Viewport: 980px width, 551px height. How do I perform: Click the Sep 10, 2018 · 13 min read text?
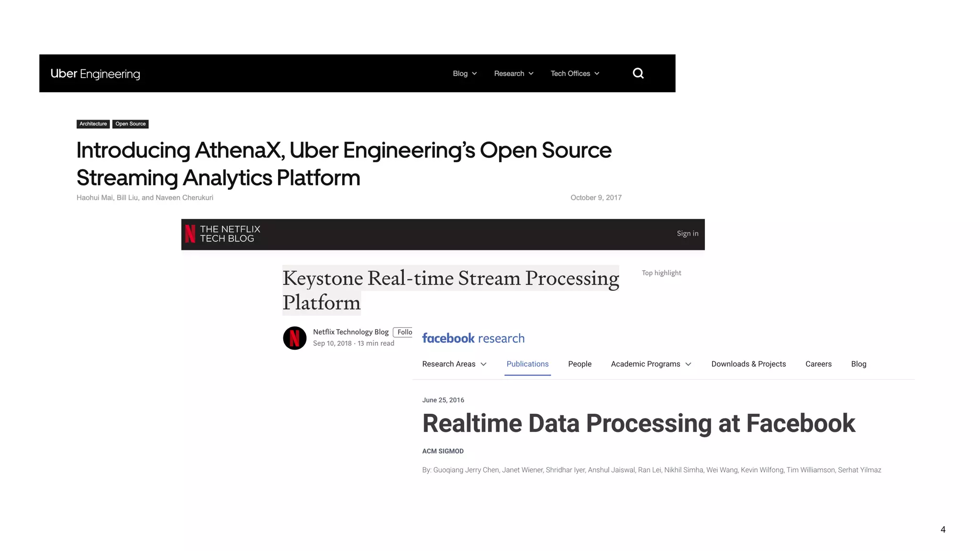(x=354, y=343)
